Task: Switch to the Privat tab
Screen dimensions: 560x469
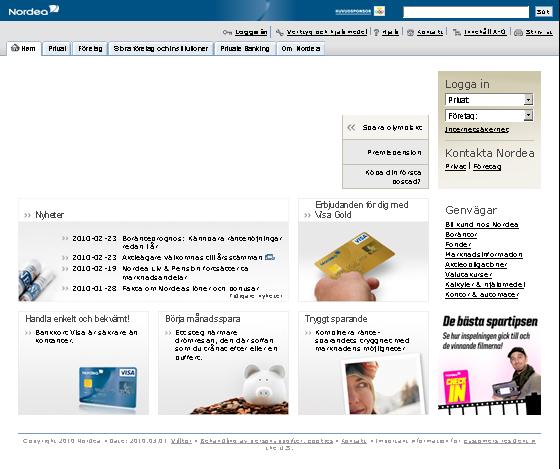Action: [58, 49]
